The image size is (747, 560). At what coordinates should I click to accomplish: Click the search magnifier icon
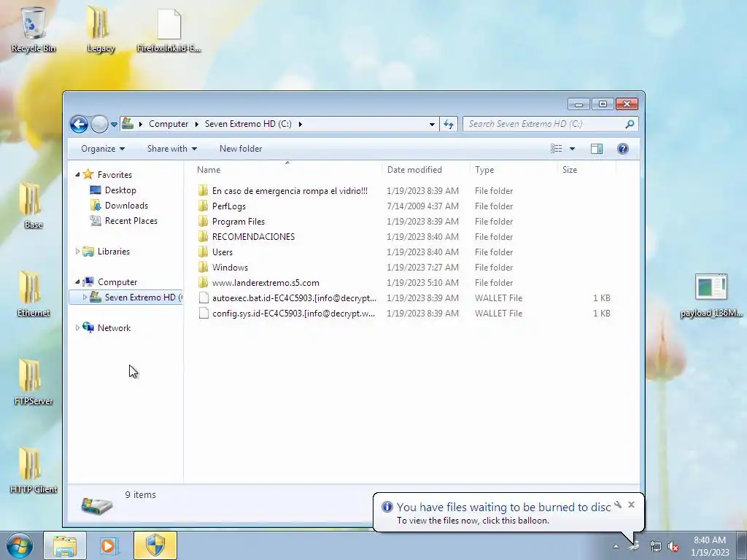point(630,124)
